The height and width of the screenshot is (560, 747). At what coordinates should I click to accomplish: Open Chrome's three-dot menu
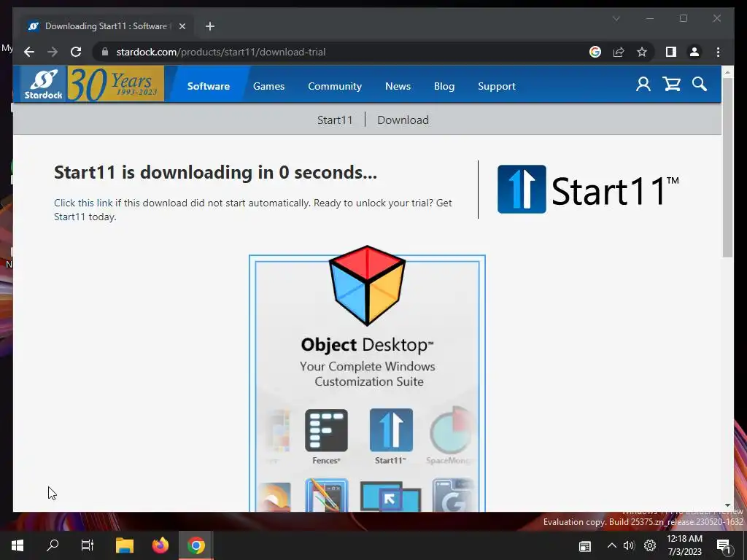(x=718, y=52)
